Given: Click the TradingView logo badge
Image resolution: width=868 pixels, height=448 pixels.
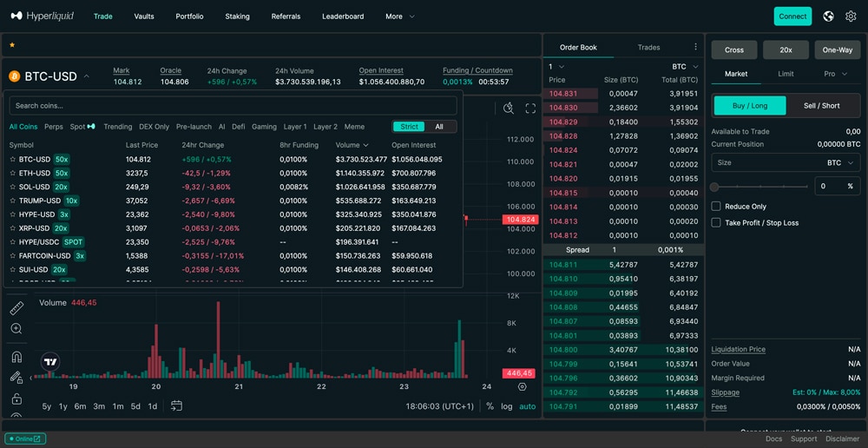Looking at the screenshot, I should 50,362.
